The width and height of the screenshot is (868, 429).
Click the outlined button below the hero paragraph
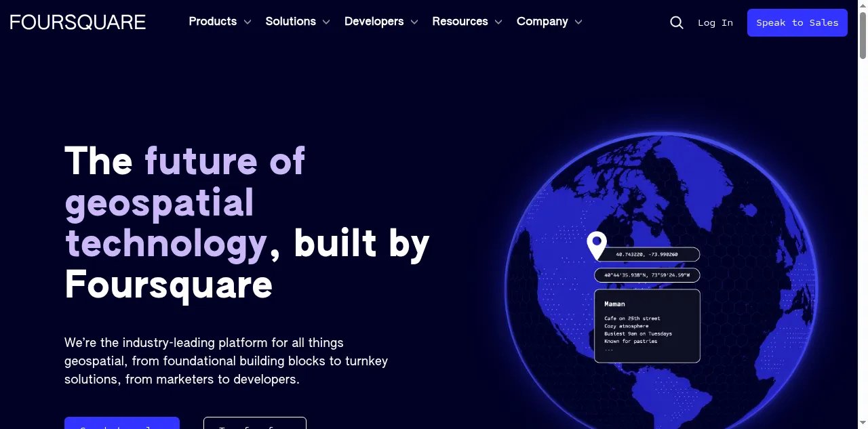click(254, 424)
